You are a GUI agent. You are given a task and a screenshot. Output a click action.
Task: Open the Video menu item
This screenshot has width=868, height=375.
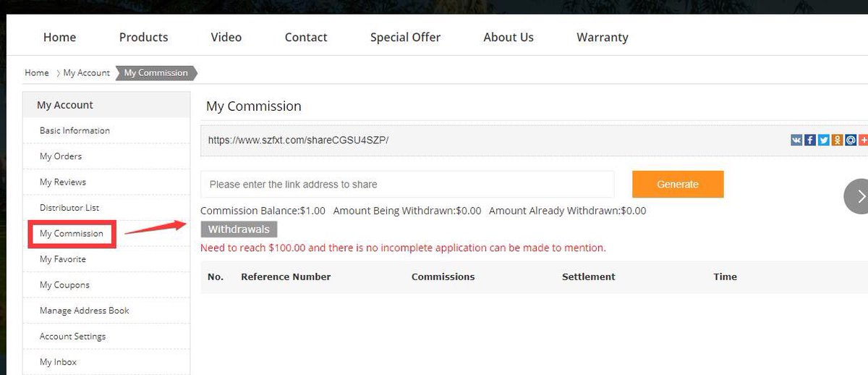click(x=226, y=38)
